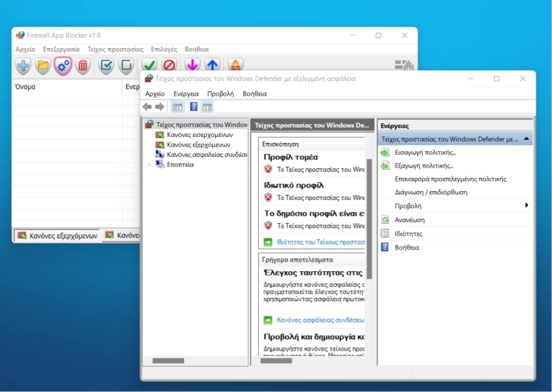The width and height of the screenshot is (552, 392).
Task: Click the Γρήγορα αποτελέσματα section heading
Action: 298,259
